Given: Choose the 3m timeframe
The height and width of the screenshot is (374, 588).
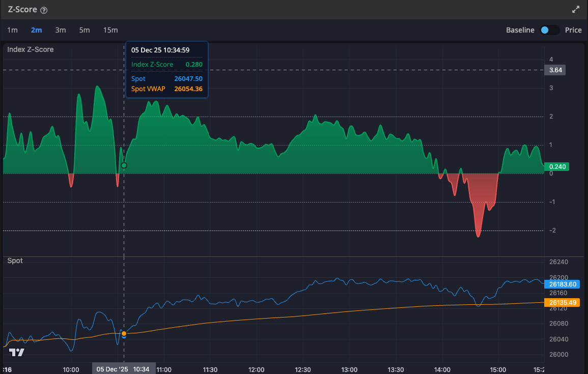Looking at the screenshot, I should [61, 30].
